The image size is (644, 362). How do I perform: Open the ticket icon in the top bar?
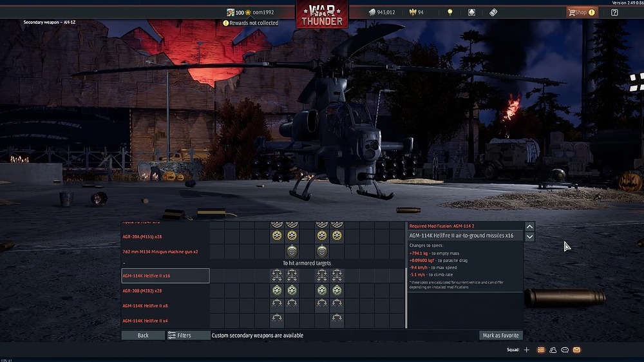coord(493,12)
